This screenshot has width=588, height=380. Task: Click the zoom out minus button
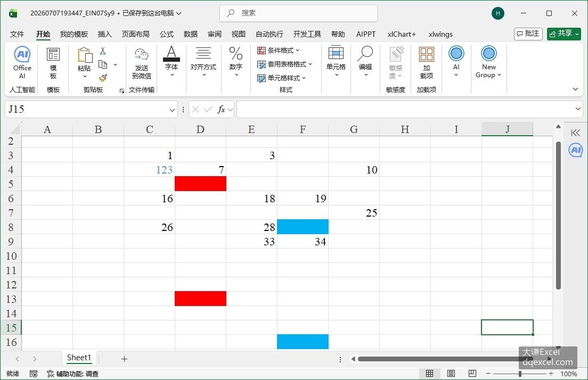pyautogui.click(x=488, y=373)
